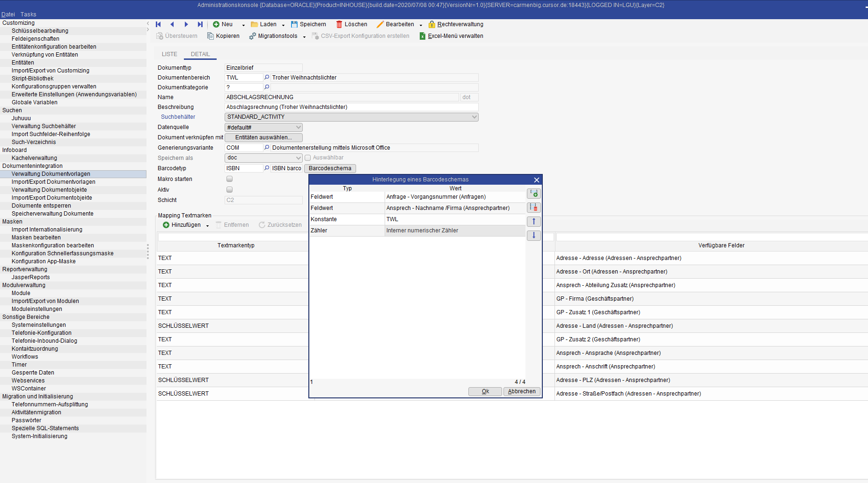Open the Dokumentenbereich lookup magnifier
This screenshot has height=483, width=868.
(x=267, y=78)
